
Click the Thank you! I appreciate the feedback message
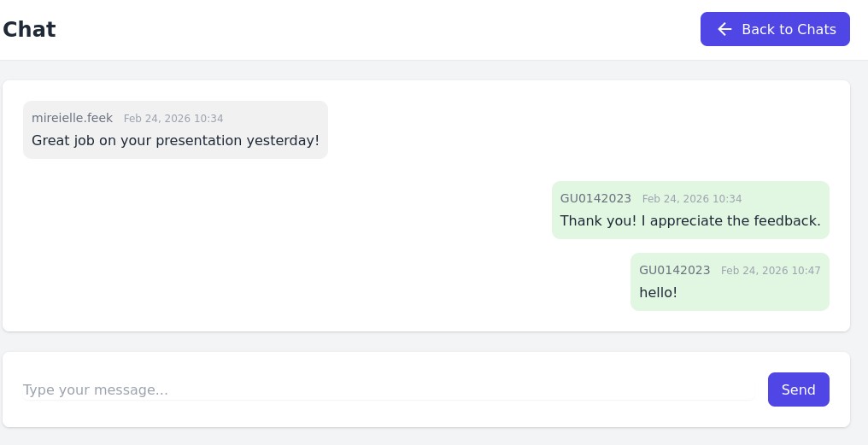point(690,220)
